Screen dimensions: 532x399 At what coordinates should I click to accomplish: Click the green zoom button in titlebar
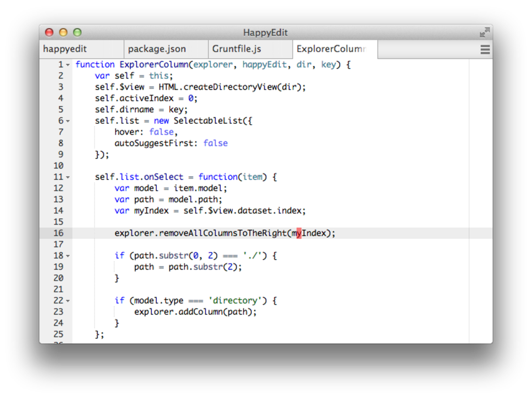coord(76,32)
